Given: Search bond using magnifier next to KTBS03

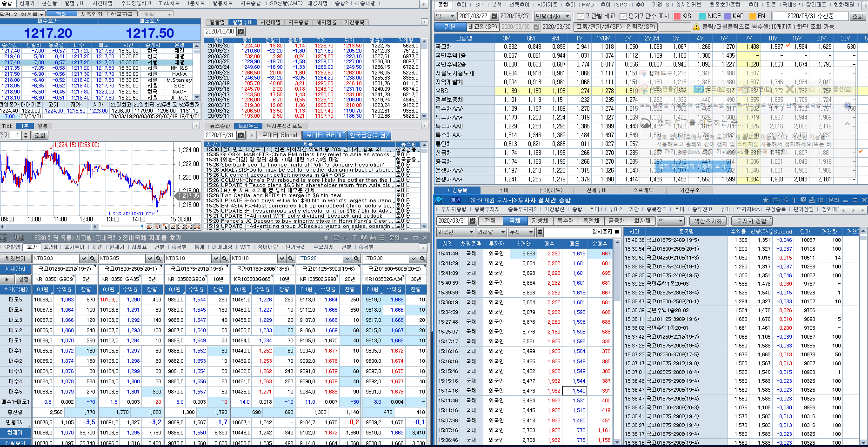Looking at the screenshot, I should [93, 259].
